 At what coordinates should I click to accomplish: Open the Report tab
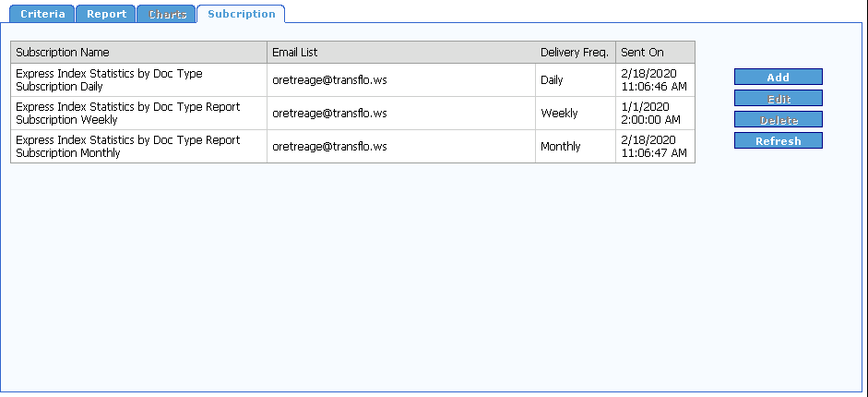pos(106,14)
